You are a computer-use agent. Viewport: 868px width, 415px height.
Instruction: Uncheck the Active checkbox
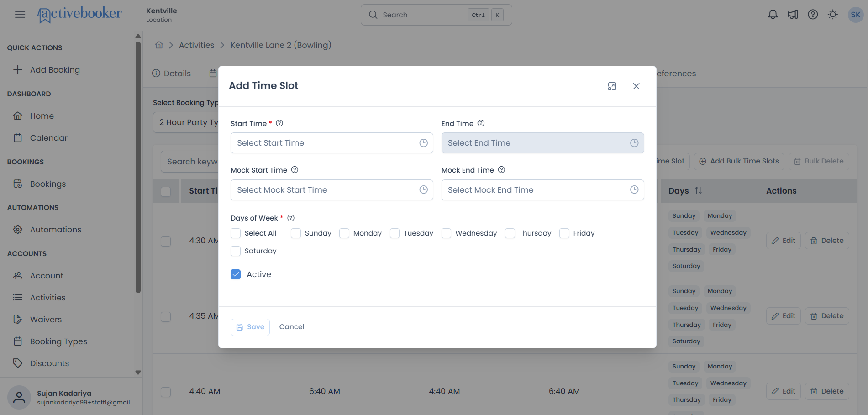(236, 274)
